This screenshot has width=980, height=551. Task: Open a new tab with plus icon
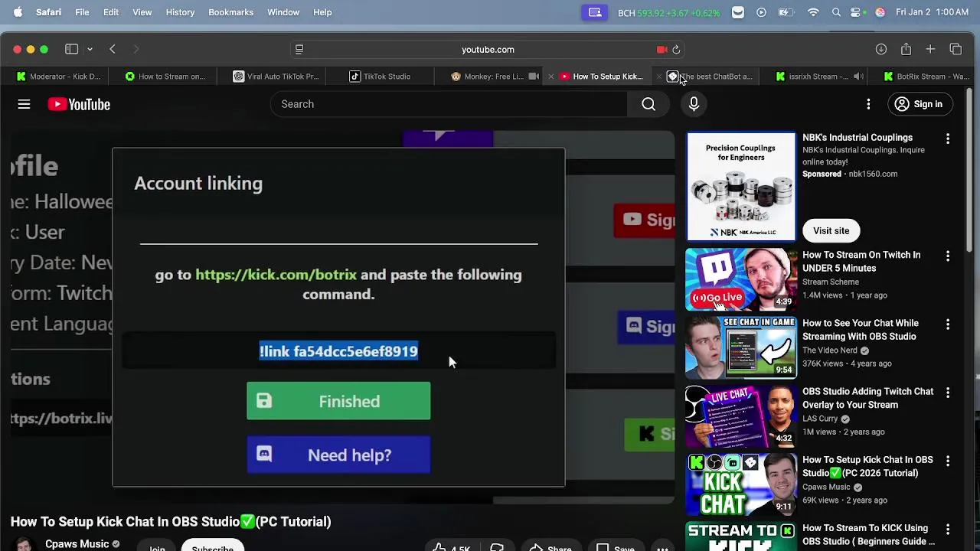click(930, 49)
